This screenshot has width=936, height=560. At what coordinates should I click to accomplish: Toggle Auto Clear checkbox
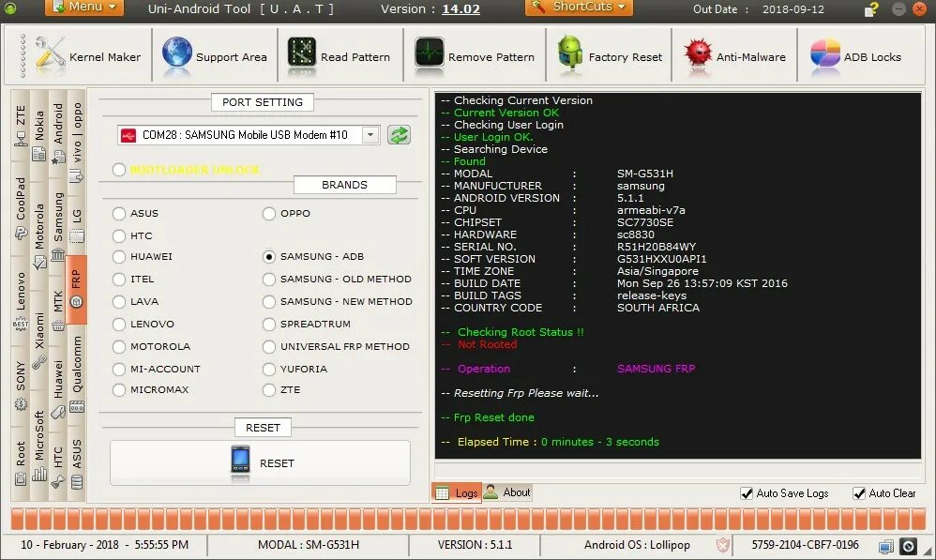point(860,493)
